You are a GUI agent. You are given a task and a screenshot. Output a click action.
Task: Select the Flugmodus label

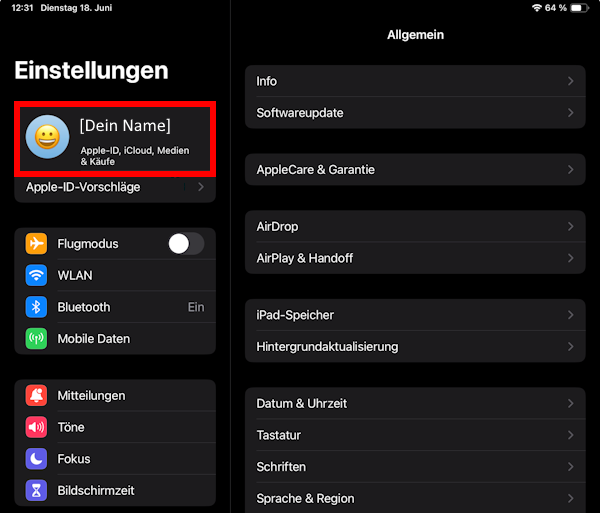point(88,244)
